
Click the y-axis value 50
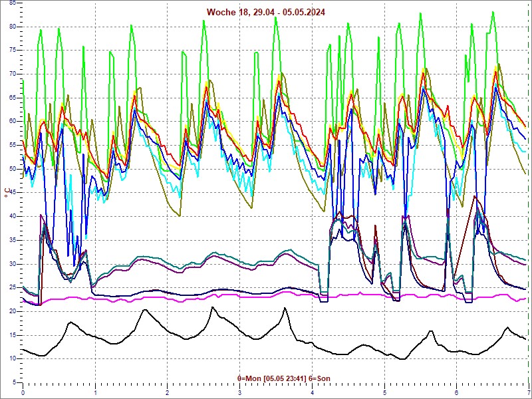tap(12, 169)
